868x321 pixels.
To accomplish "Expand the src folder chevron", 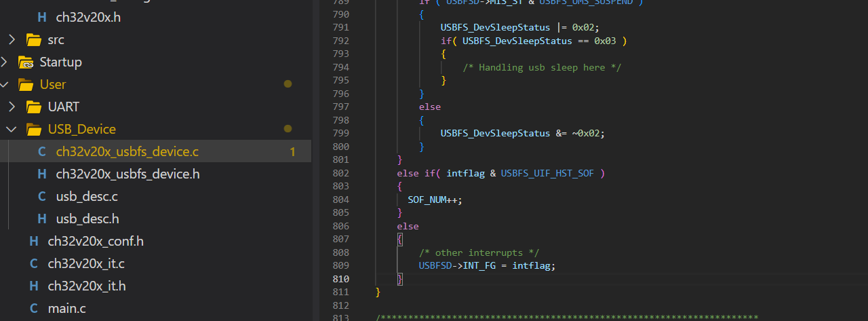I will 12,39.
